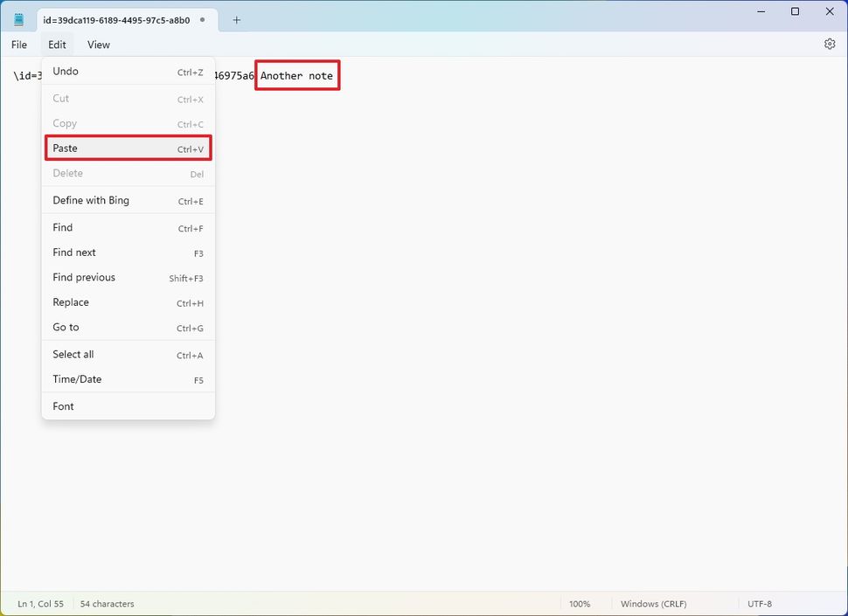Choose Undo from the Edit menu

(x=128, y=71)
